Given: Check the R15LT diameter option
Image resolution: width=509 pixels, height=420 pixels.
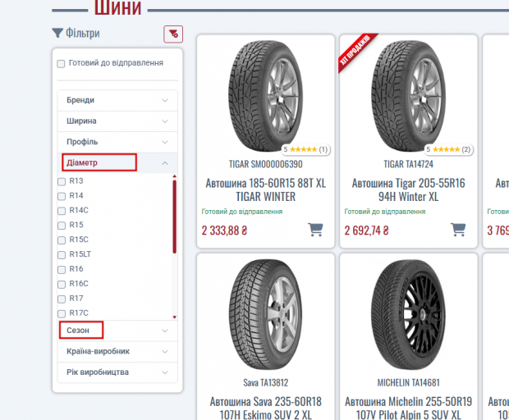Looking at the screenshot, I should point(62,255).
